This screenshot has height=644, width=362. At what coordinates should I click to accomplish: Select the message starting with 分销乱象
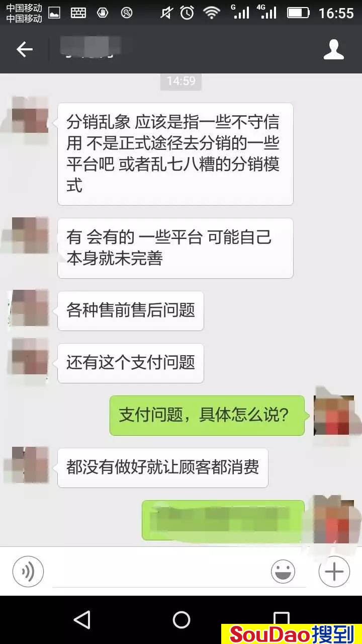click(x=175, y=154)
